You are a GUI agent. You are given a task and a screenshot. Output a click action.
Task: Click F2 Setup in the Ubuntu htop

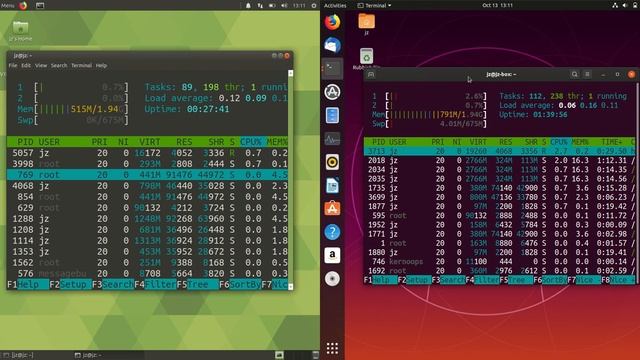click(414, 280)
